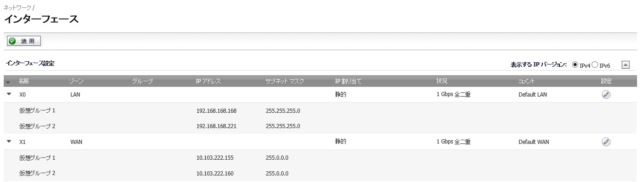Toggle all rows via header triangle
This screenshot has width=644, height=182.
8,82
